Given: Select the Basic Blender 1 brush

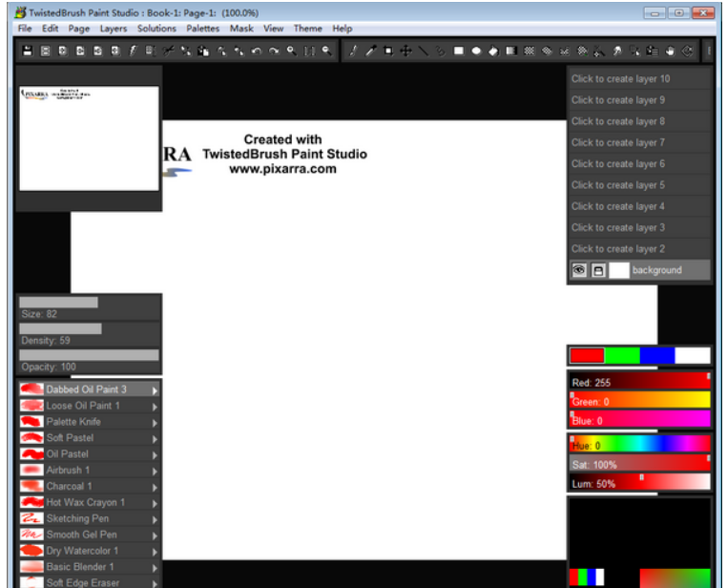Looking at the screenshot, I should point(89,567).
